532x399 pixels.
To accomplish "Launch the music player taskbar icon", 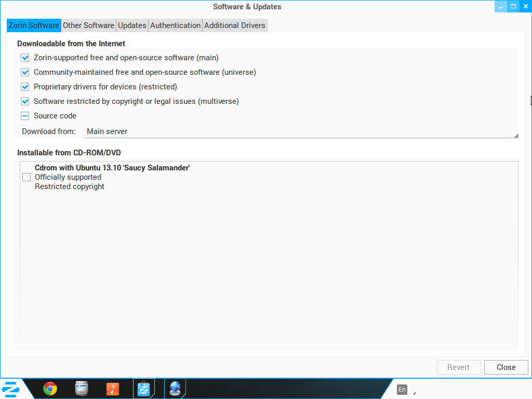I will pos(113,389).
